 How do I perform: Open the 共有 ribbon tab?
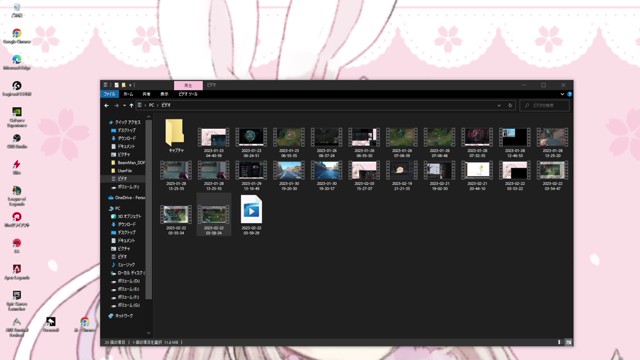(x=146, y=94)
